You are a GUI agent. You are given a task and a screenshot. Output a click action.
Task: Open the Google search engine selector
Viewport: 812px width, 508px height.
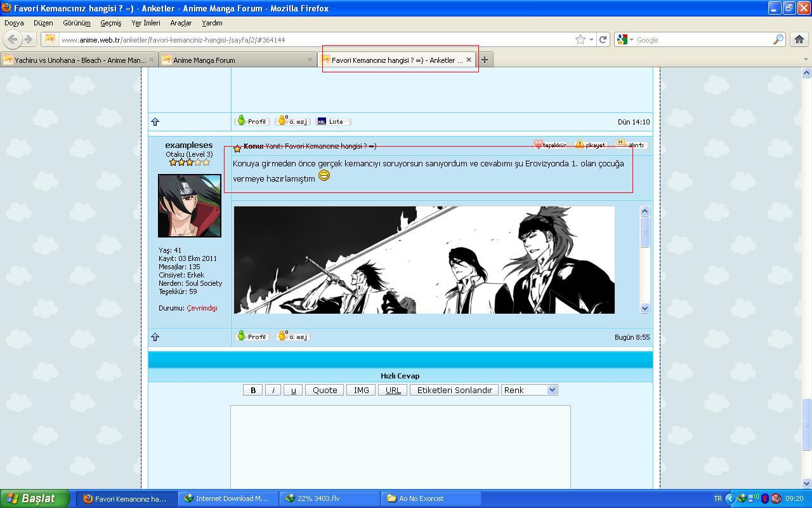(625, 39)
